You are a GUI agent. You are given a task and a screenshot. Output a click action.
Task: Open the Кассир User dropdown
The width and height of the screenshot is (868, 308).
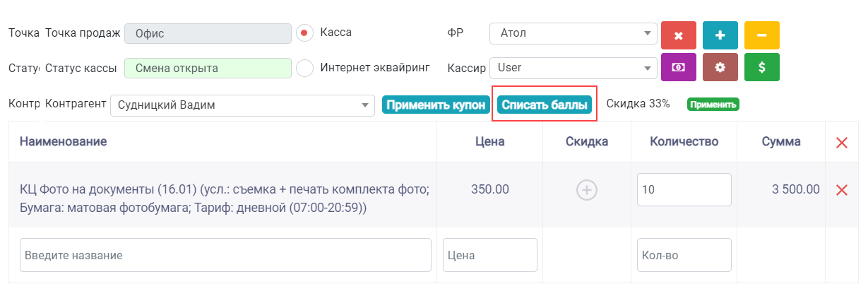[573, 68]
